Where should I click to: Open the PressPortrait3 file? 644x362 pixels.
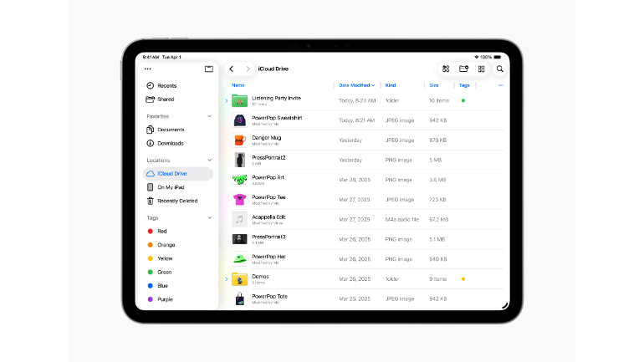point(268,237)
